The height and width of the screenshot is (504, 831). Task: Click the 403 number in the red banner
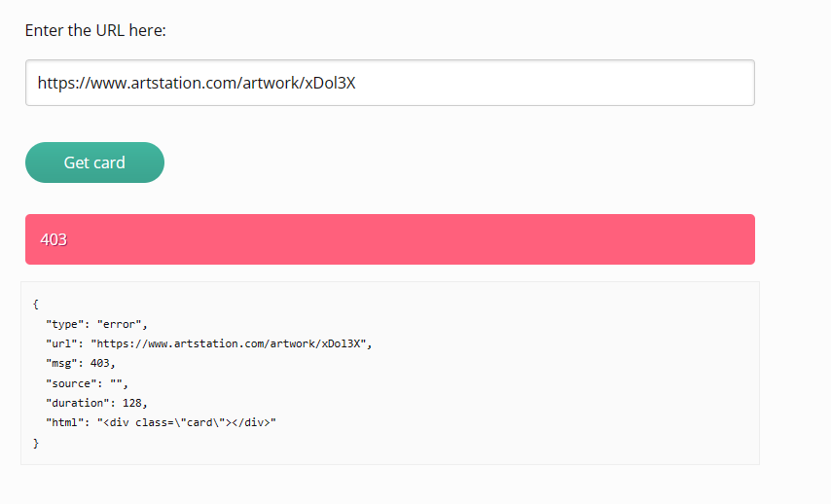tap(54, 239)
